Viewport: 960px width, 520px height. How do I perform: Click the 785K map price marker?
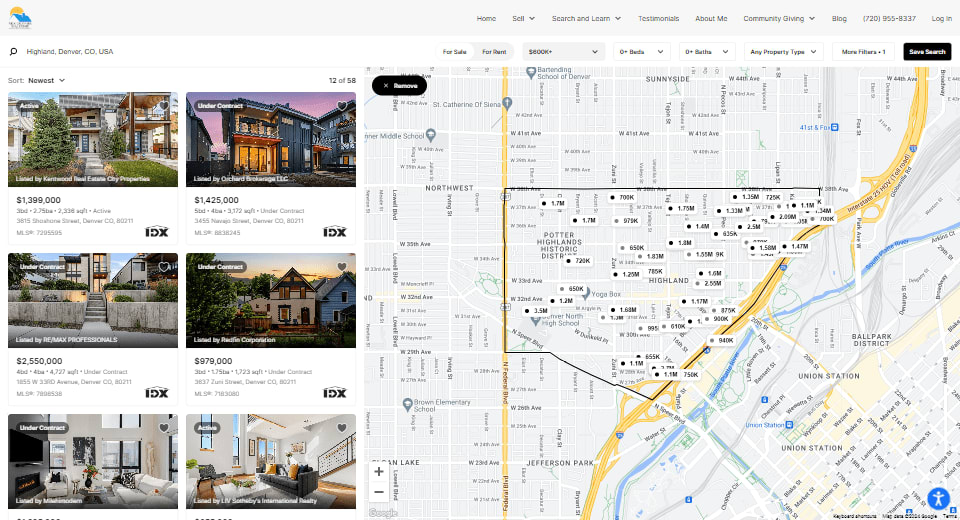coord(654,271)
